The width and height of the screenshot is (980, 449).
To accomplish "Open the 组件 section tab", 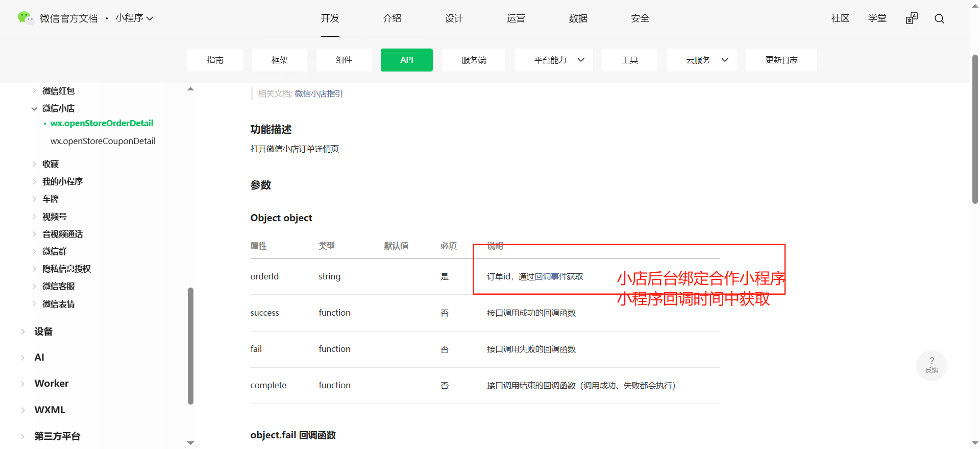I will coord(344,60).
